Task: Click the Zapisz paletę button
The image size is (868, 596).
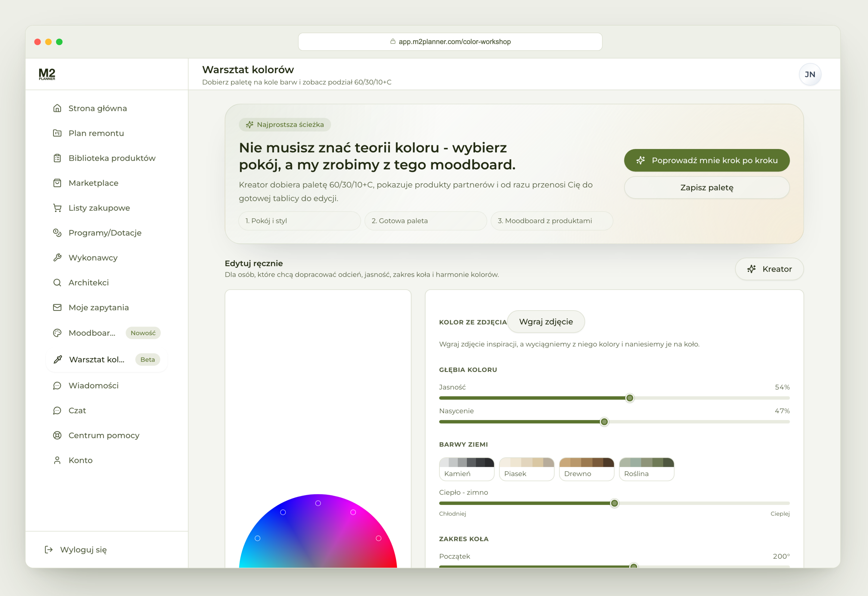Action: (707, 188)
